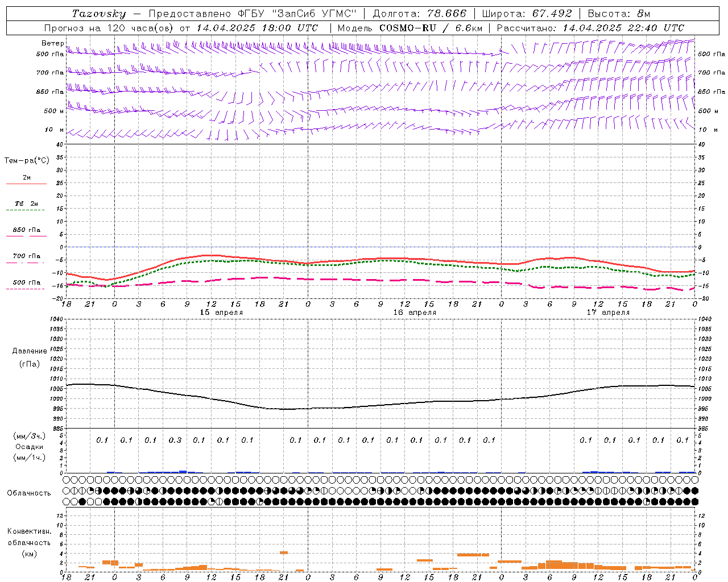The image size is (728, 582).
Task: Click the pink long-dash 850 гПа legend line
Action: tap(26, 236)
